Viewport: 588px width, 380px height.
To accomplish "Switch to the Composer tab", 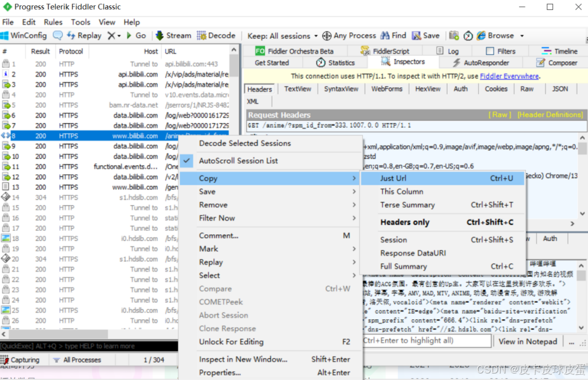I will [x=557, y=63].
